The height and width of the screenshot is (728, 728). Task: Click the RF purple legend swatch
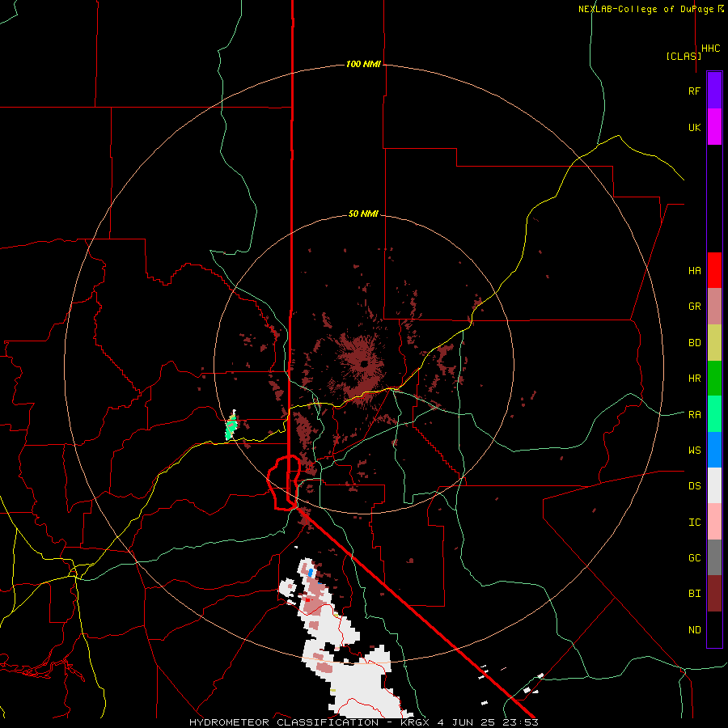714,91
